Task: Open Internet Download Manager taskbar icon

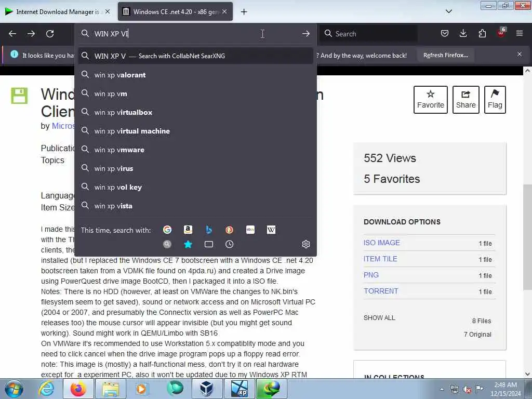Action: coord(270,389)
